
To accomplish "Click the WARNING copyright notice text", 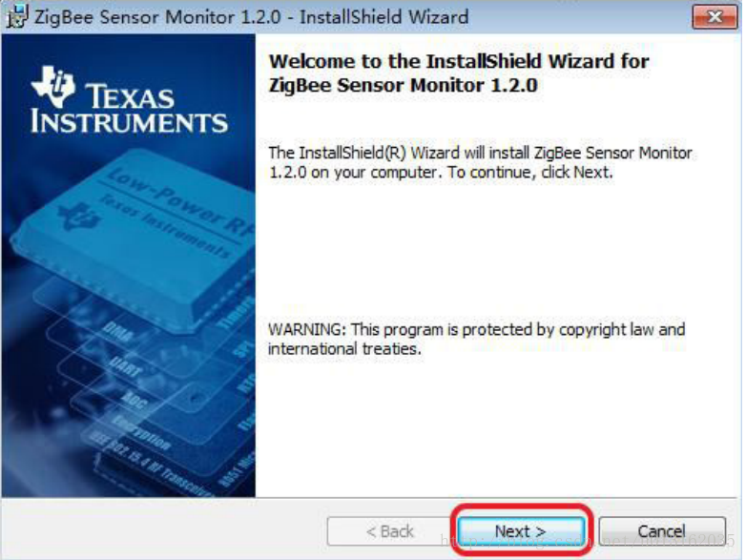I will point(477,339).
